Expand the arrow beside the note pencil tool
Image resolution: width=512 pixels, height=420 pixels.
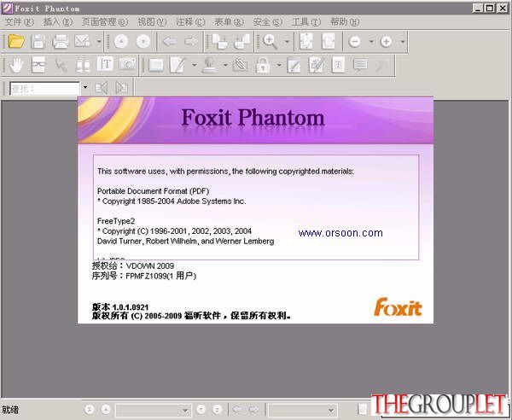coord(194,65)
